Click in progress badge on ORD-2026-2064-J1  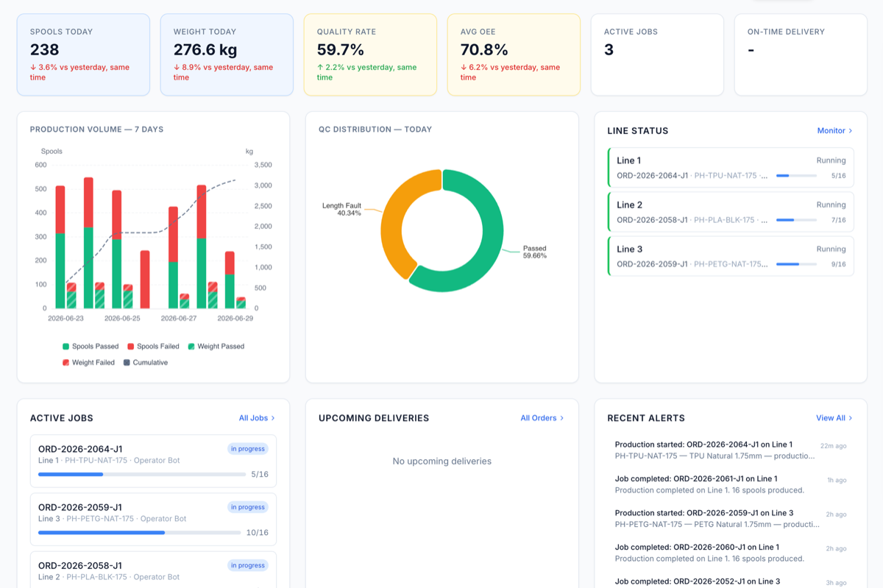pyautogui.click(x=247, y=448)
